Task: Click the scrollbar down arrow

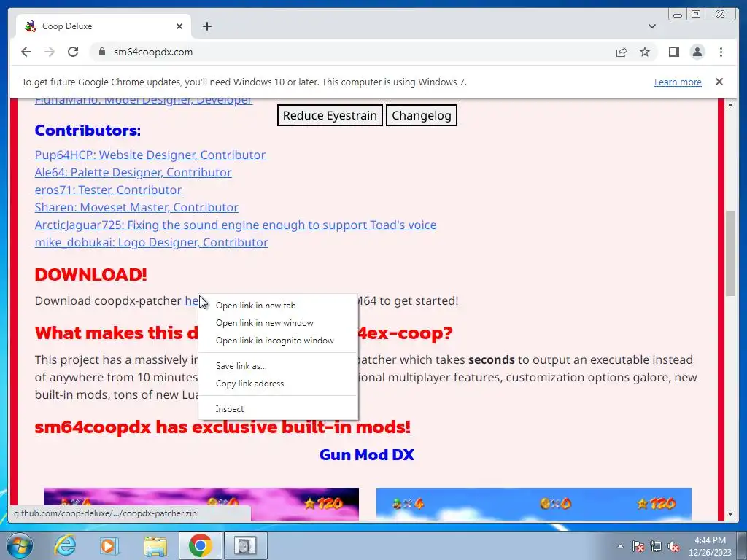Action: pos(730,514)
